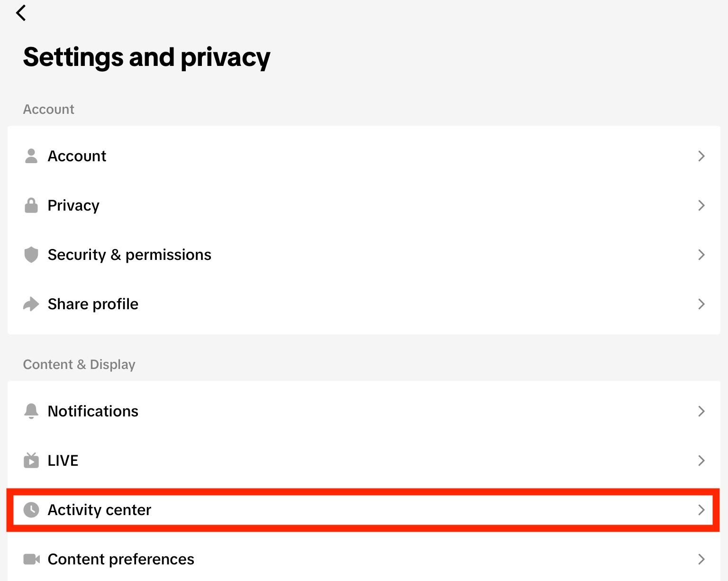Click the person icon beside Account
This screenshot has height=581, width=728.
31,156
